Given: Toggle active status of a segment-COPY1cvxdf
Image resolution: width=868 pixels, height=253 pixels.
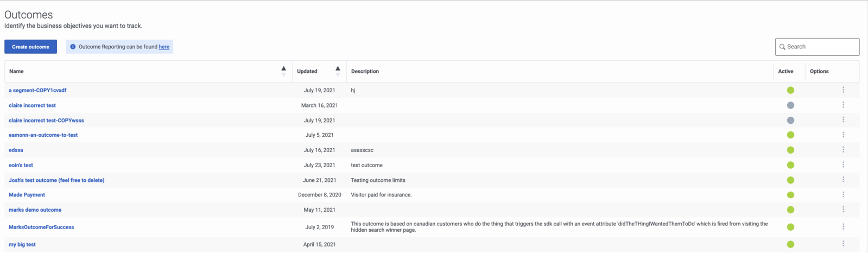Looking at the screenshot, I should click(790, 90).
